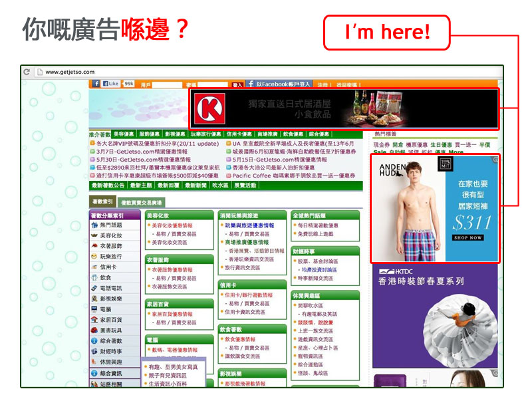Switch to 最新主題 tab
This screenshot has height=399, width=532.
click(x=141, y=186)
